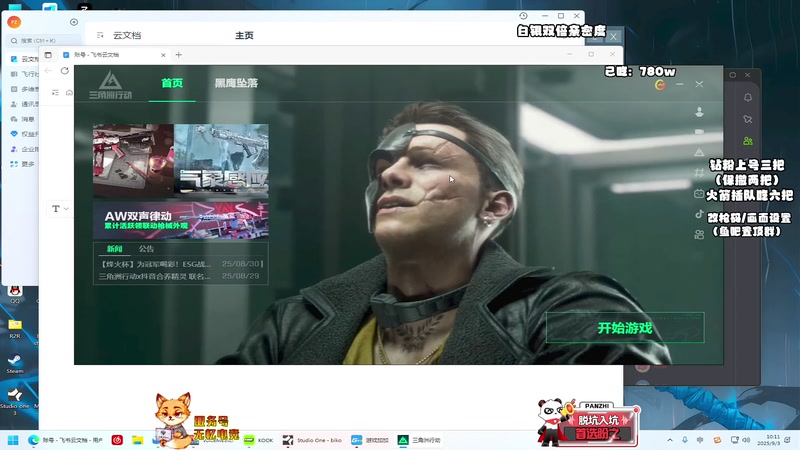This screenshot has width=800, height=450.
Task: Open the Bilibili icon in launcher sidebar
Action: point(698,194)
